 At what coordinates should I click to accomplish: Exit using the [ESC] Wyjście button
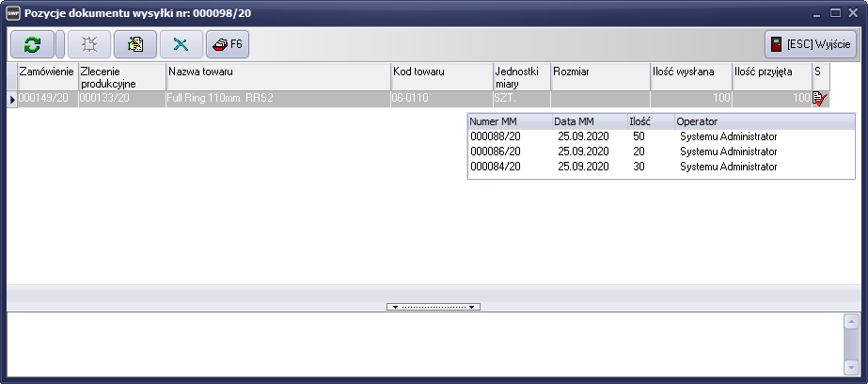[810, 44]
